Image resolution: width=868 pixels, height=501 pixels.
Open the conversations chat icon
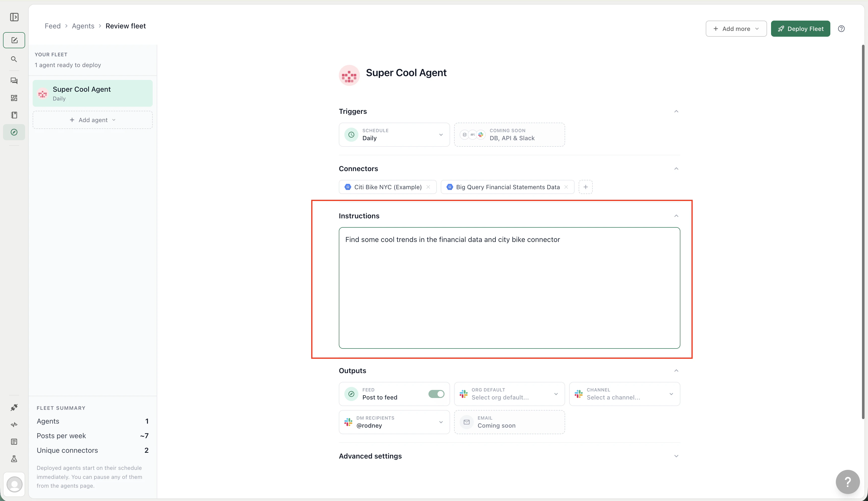[14, 80]
